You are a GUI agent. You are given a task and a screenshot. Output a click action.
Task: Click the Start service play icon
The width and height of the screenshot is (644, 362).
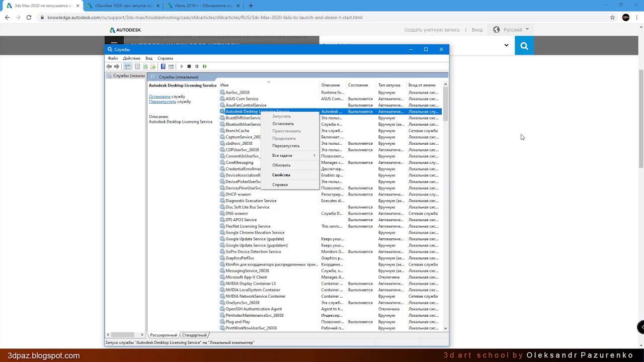[182, 66]
